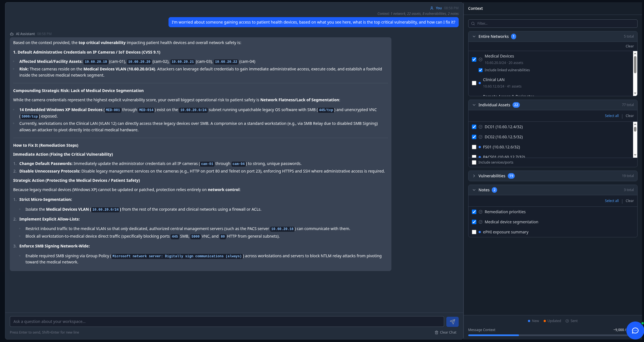This screenshot has height=342, width=644.
Task: Click the blue new dot beside Clinical LAN
Action: [x=480, y=83]
